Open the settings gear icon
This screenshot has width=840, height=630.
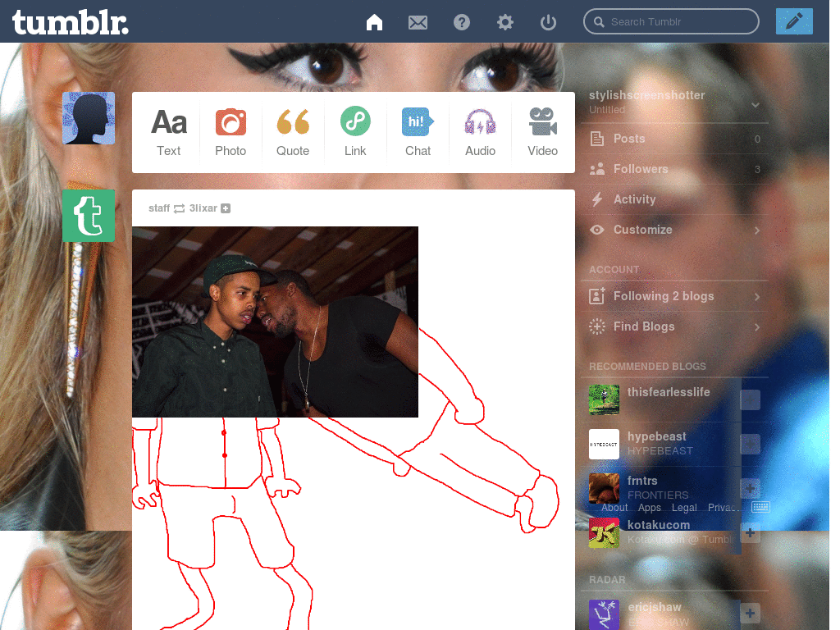tap(504, 22)
